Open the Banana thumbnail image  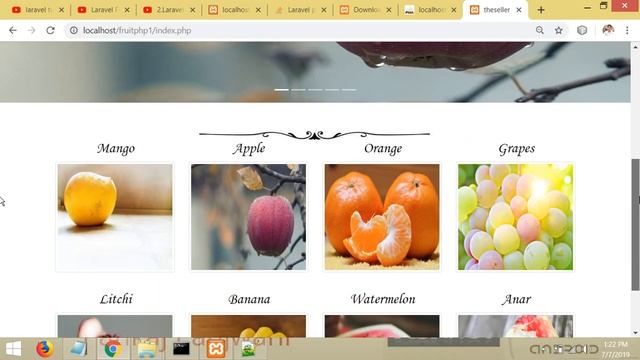[x=248, y=325]
